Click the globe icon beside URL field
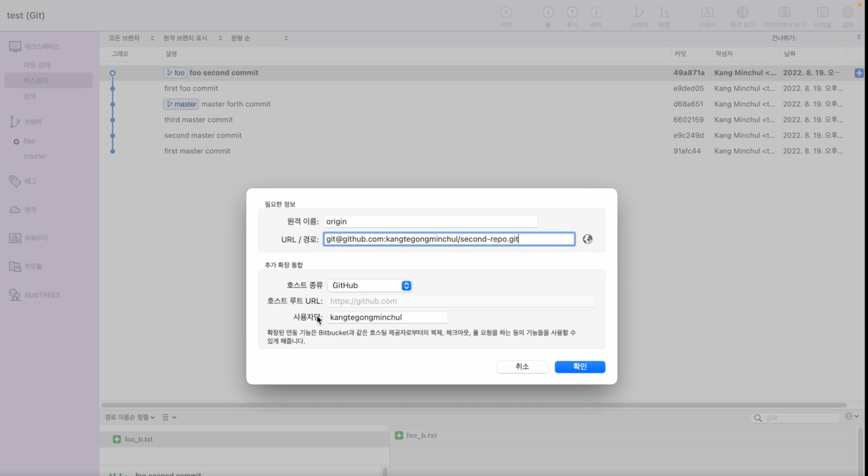 click(587, 239)
